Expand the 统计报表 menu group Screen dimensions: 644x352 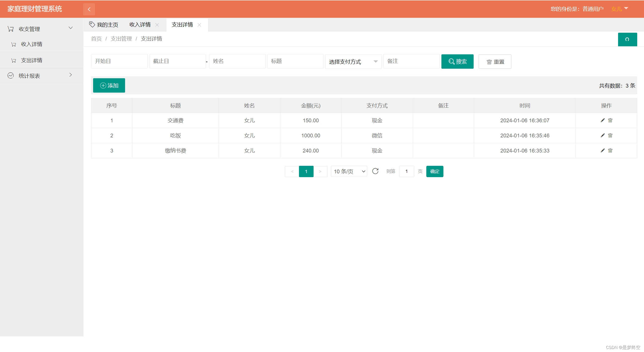pos(70,75)
